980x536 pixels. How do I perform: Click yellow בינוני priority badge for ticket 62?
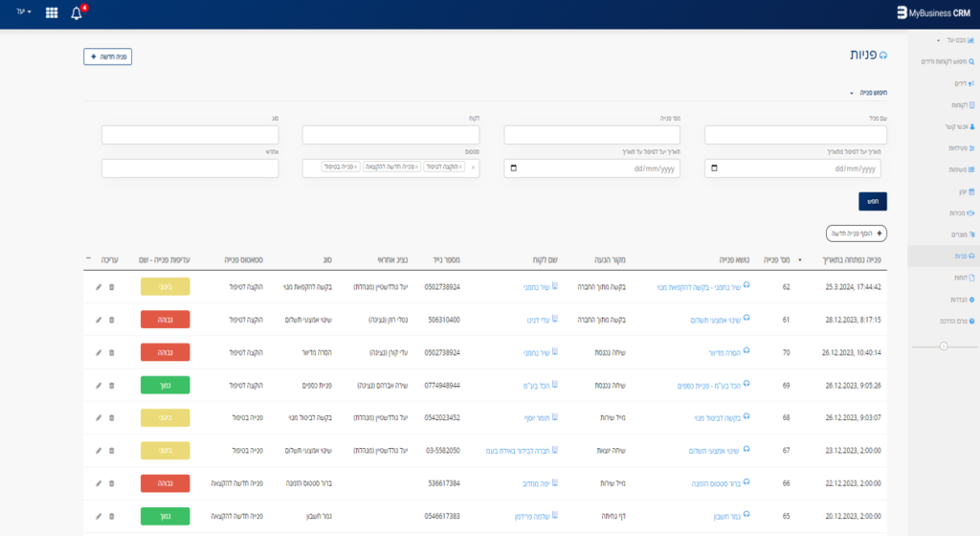[165, 287]
